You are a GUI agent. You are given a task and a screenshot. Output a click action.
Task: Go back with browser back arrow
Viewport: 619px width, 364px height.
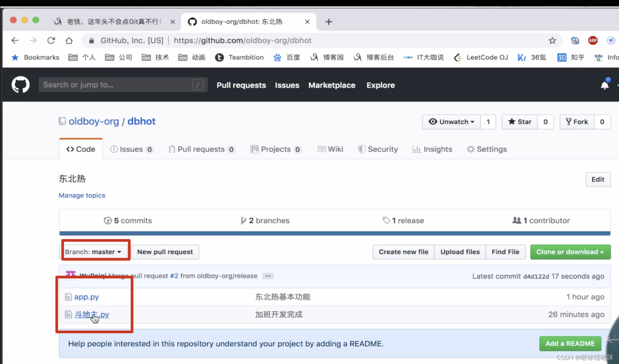tap(15, 40)
